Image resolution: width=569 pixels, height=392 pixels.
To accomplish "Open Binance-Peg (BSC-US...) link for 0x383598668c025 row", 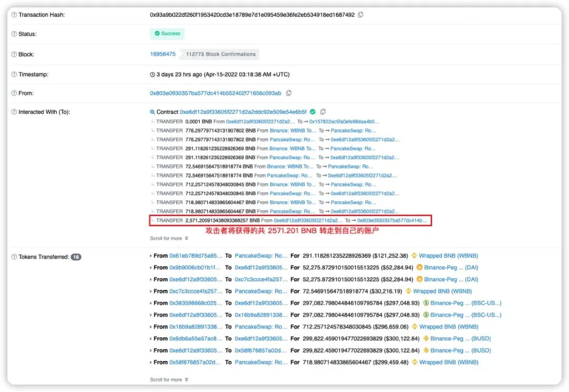I will pyautogui.click(x=466, y=303).
